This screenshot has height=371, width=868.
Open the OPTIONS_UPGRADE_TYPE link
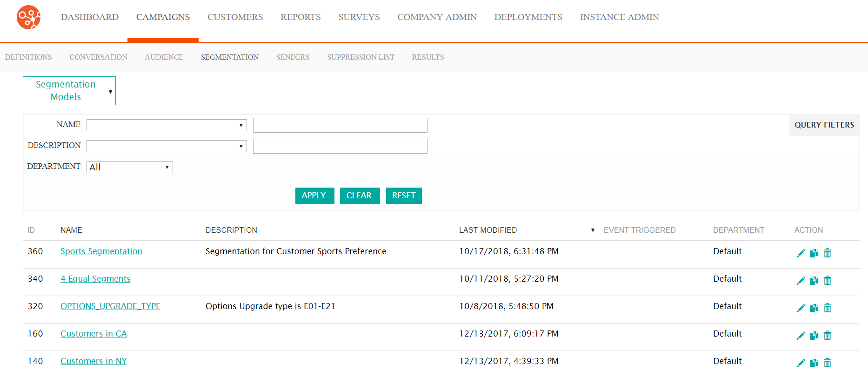pyautogui.click(x=110, y=306)
